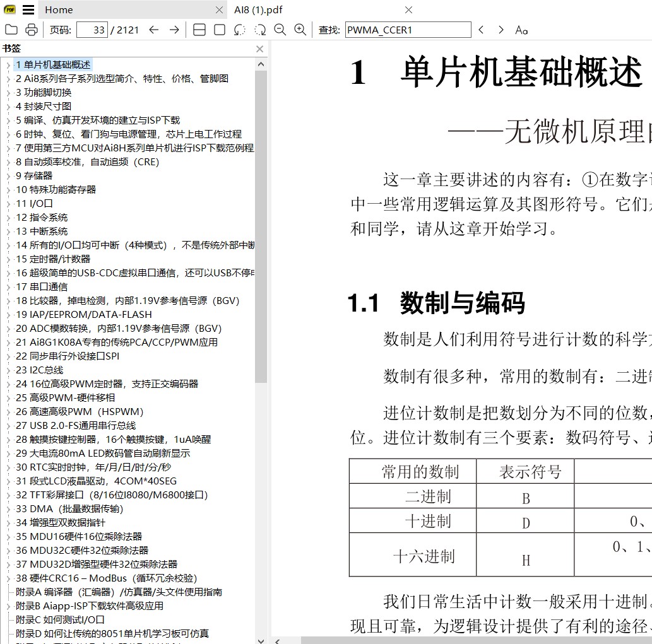The image size is (652, 644).
Task: Toggle match case search option
Action: (x=521, y=30)
